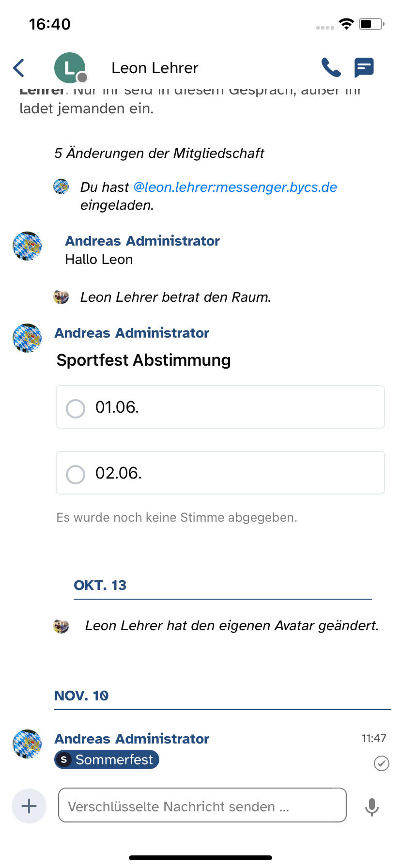Open the Leon Lehrer room title
The width and height of the screenshot is (401, 868).
tap(155, 68)
